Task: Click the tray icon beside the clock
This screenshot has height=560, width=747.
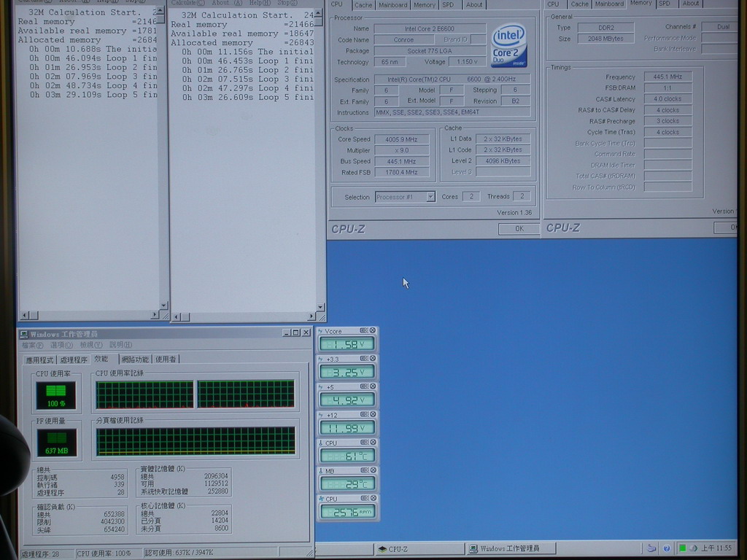Action: pyautogui.click(x=693, y=548)
